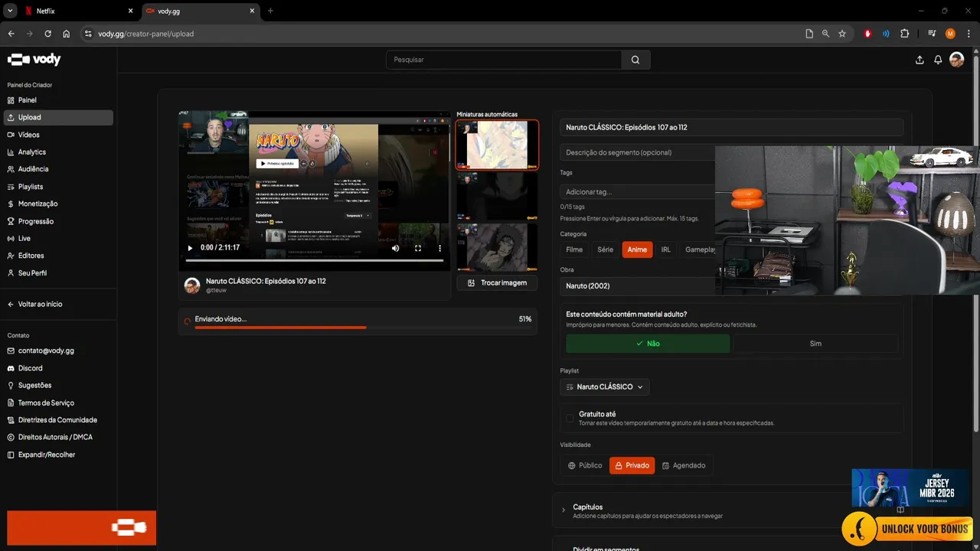
Task: Open Chrome media control icon
Action: [x=932, y=34]
